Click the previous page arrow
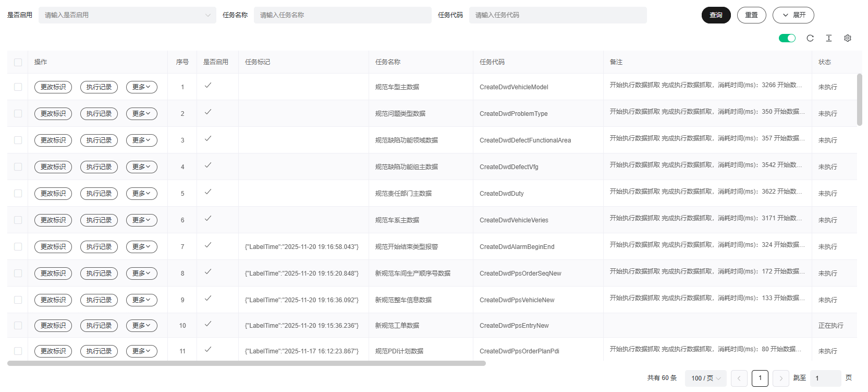This screenshot has width=868, height=392. click(739, 378)
